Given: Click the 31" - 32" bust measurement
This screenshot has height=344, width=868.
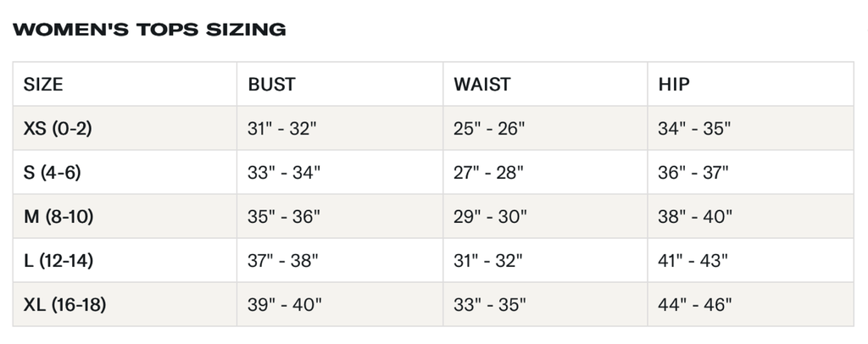Looking at the screenshot, I should point(281,129).
